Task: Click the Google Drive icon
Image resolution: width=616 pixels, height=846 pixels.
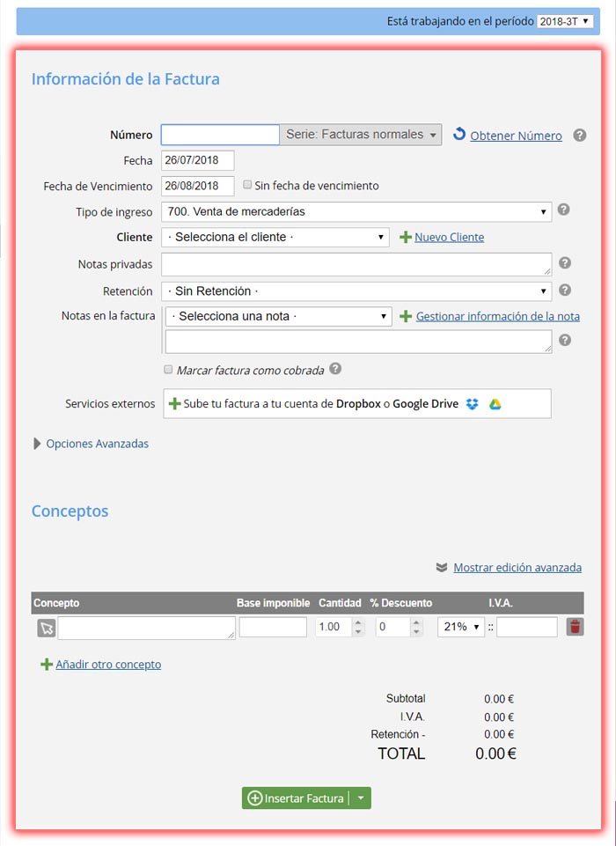Action: 495,404
